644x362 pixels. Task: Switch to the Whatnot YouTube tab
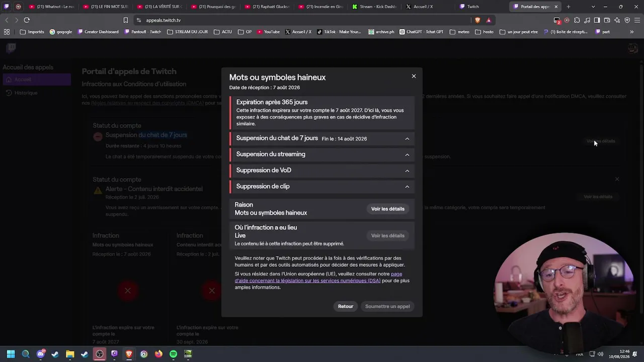point(52,7)
